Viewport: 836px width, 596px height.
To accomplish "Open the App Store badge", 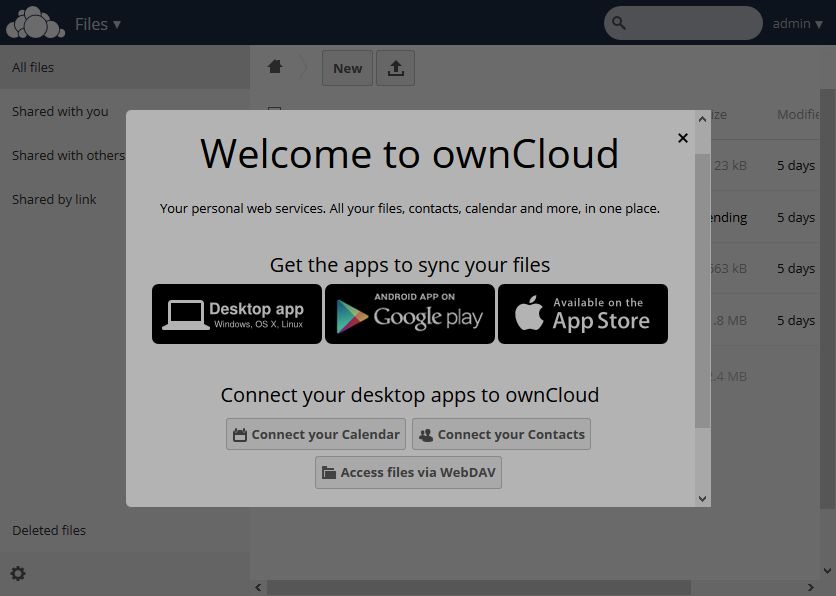I will (583, 314).
